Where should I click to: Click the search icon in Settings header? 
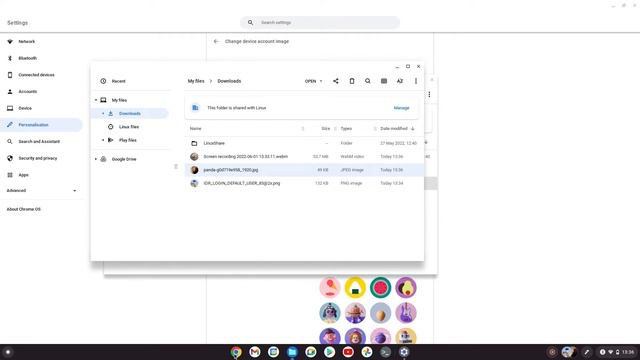point(250,22)
